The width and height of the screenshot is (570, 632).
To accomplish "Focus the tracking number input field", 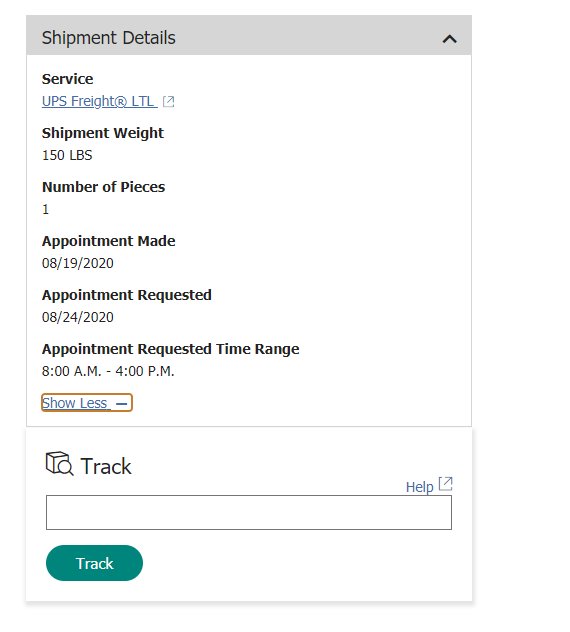I will [249, 512].
